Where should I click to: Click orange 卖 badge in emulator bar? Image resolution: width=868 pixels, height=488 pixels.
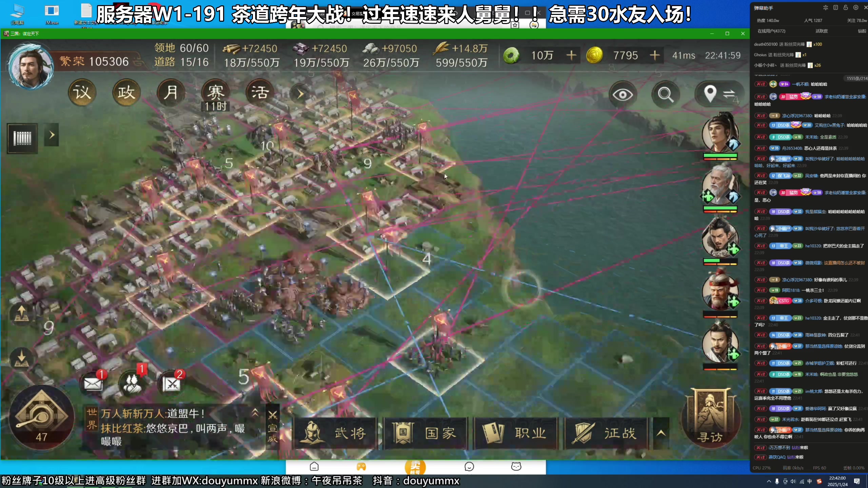coord(415,467)
